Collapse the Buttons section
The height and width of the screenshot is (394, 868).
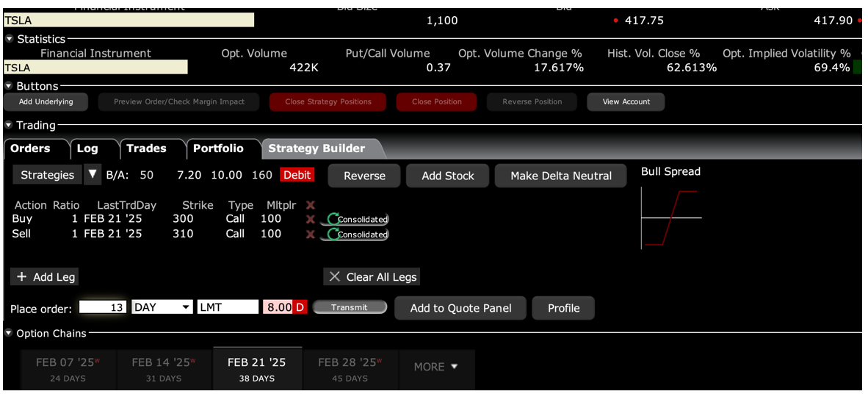pyautogui.click(x=9, y=86)
